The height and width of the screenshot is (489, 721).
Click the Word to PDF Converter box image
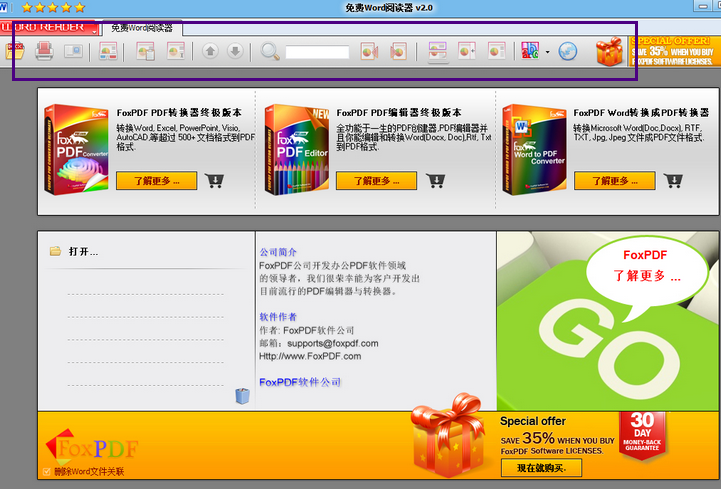coord(534,150)
